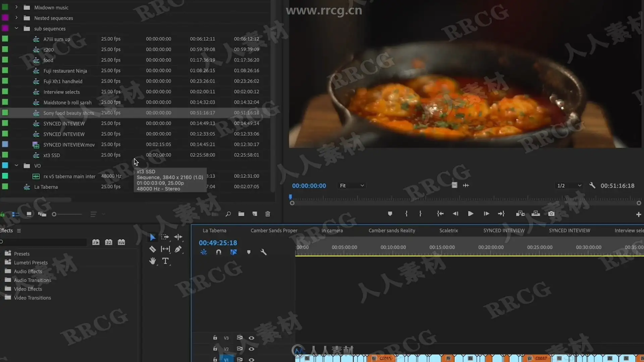The height and width of the screenshot is (362, 644).
Task: Select the Track Select Forward tool
Action: coord(165,237)
